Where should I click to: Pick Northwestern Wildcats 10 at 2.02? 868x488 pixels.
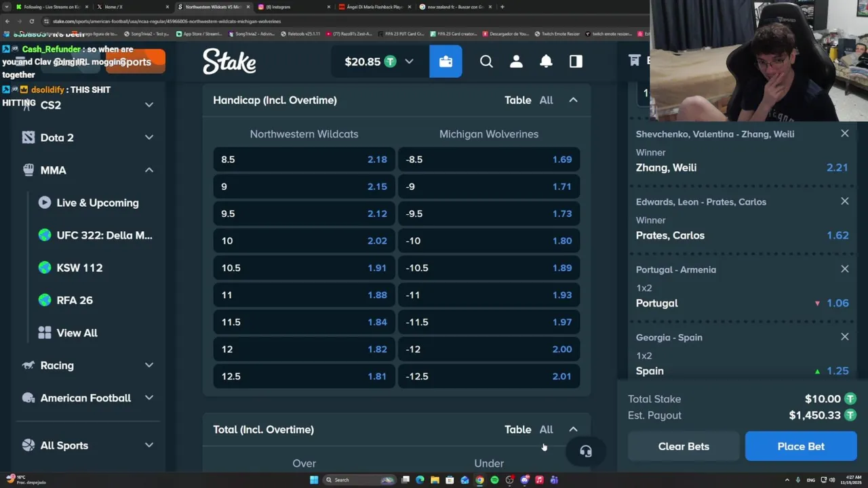pyautogui.click(x=304, y=241)
